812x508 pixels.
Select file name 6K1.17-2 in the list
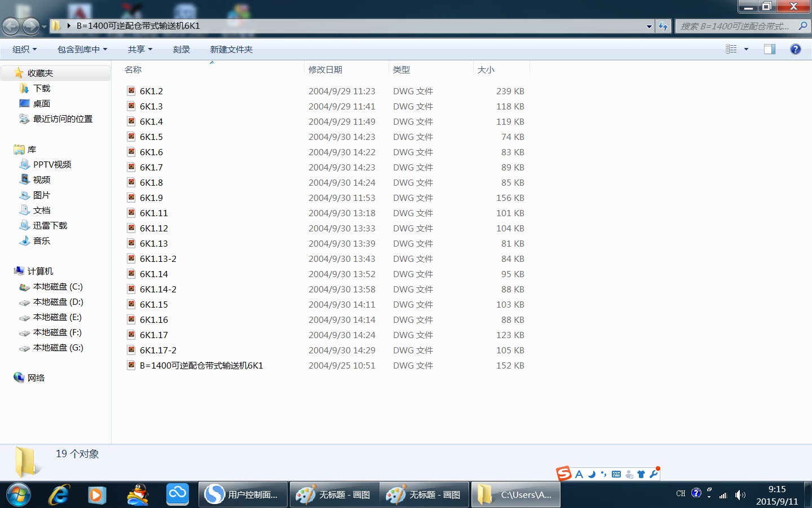pos(158,350)
